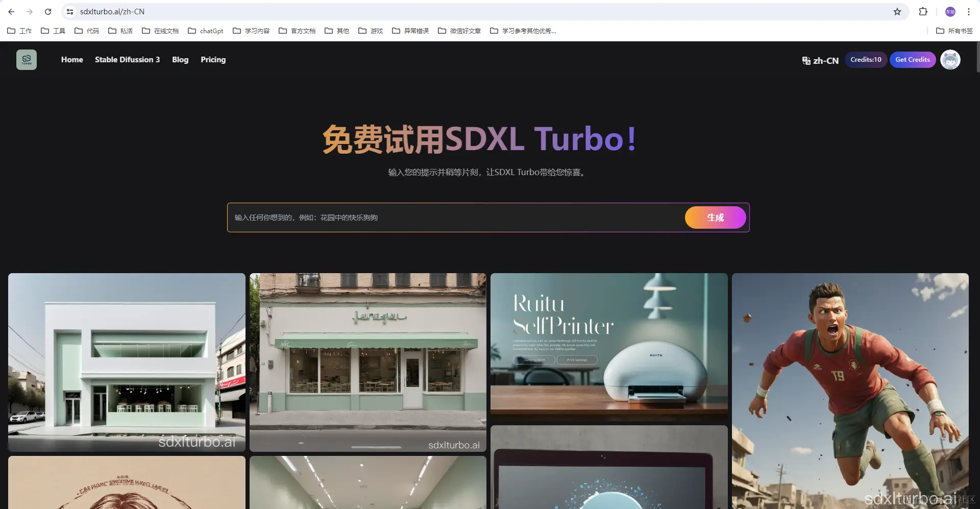Bookmark this page with the star icon
Screen dimensions: 980x509
point(897,12)
